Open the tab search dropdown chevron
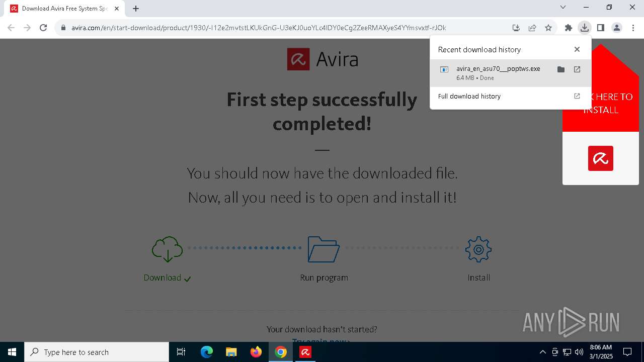The height and width of the screenshot is (362, 644). pos(563,7)
